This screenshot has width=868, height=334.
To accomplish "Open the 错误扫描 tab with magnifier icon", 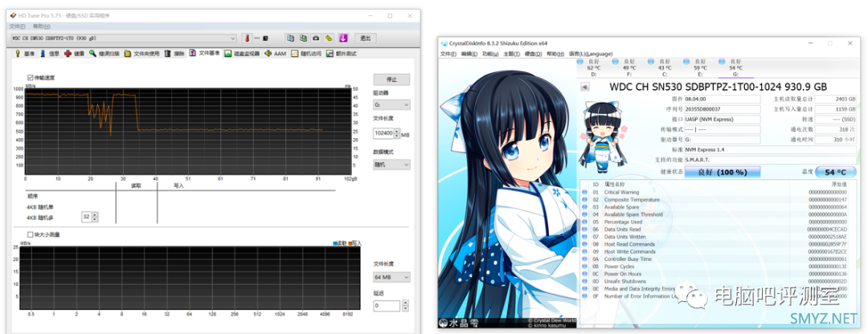I will 104,54.
